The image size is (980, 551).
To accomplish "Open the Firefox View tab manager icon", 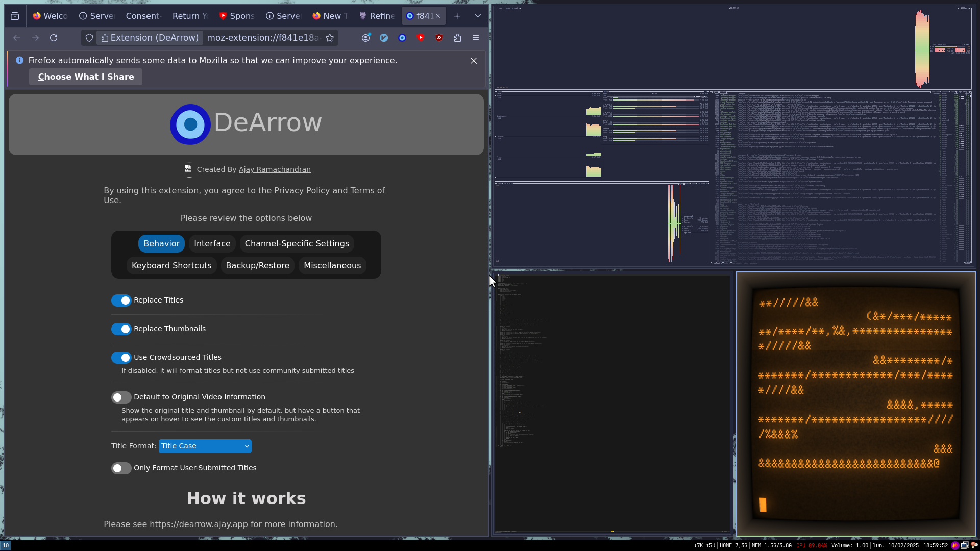I will [15, 16].
